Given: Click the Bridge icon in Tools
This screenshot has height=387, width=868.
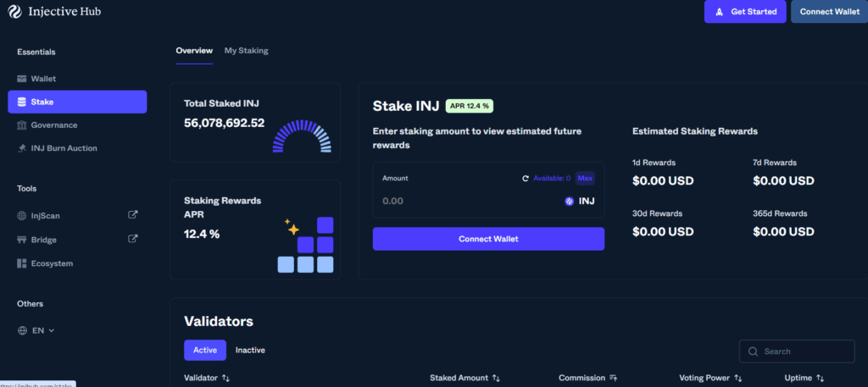Looking at the screenshot, I should [x=21, y=240].
